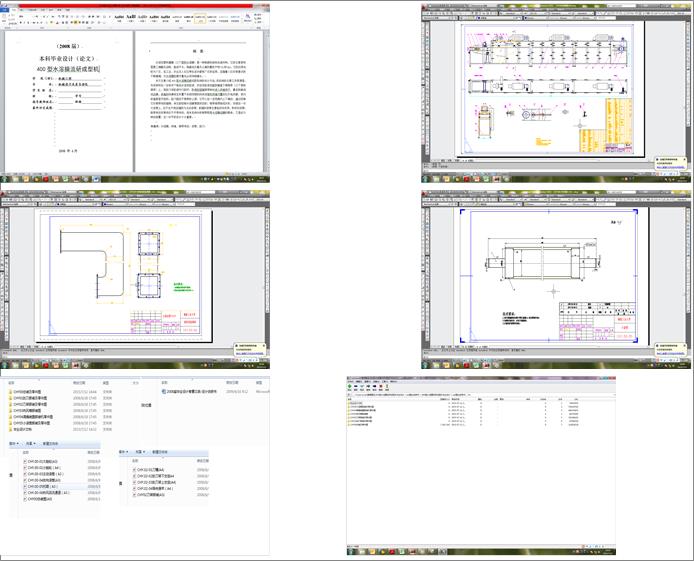Open the File menu in 7-Zip window
Image resolution: width=694 pixels, height=561 pixels.
pyautogui.click(x=351, y=381)
